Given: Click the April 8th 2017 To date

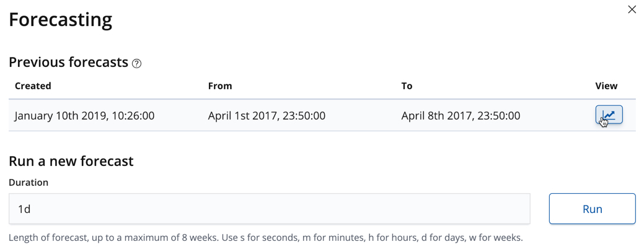Looking at the screenshot, I should tap(461, 116).
